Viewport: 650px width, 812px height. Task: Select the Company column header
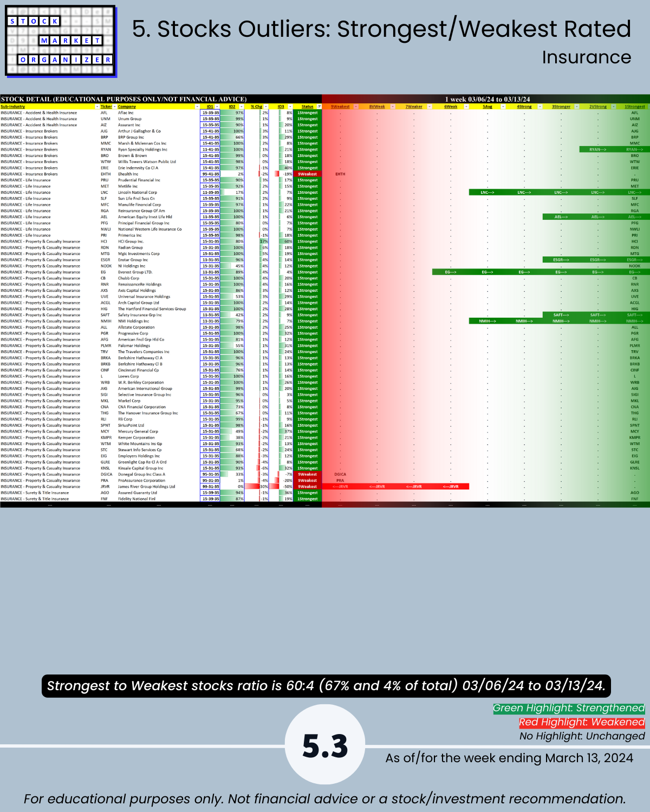pyautogui.click(x=127, y=107)
